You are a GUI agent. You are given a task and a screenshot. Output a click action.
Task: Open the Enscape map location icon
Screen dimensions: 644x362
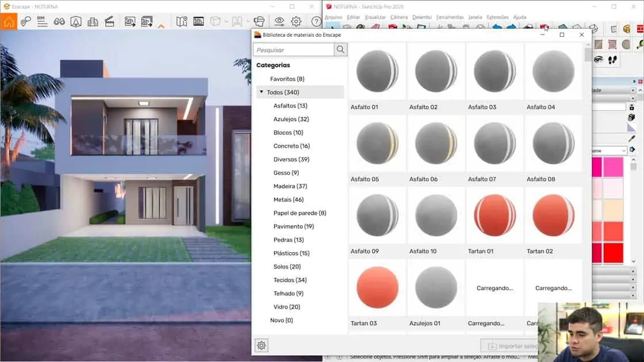(182, 21)
